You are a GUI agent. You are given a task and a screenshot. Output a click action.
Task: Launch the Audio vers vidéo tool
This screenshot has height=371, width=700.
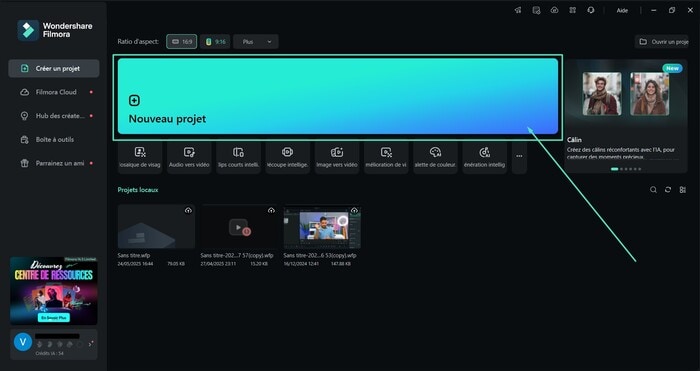tap(189, 157)
